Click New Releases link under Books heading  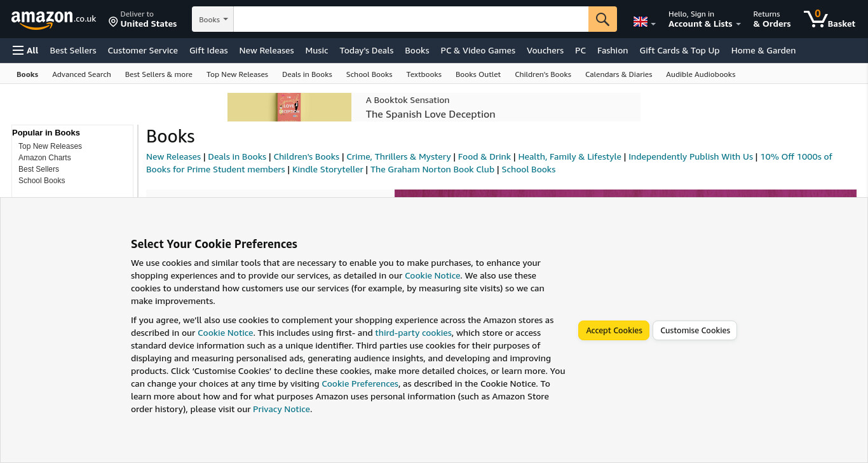[173, 156]
